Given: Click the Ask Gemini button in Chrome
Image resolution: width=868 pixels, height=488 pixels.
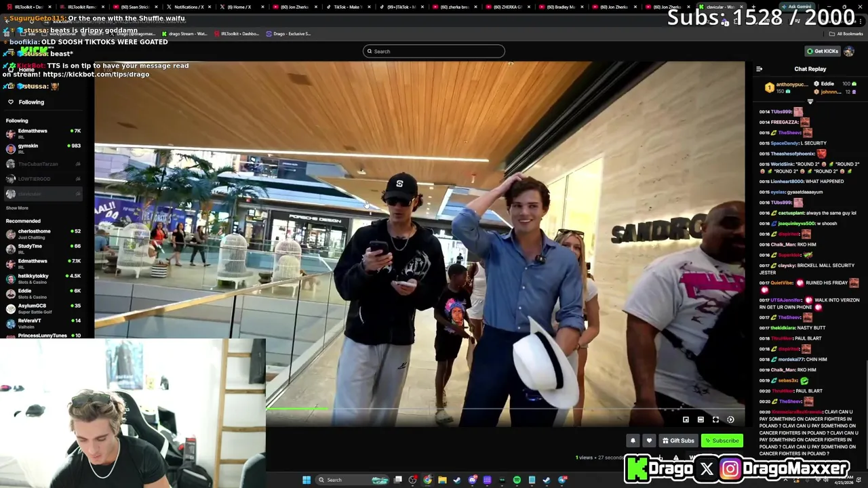Looking at the screenshot, I should [795, 7].
